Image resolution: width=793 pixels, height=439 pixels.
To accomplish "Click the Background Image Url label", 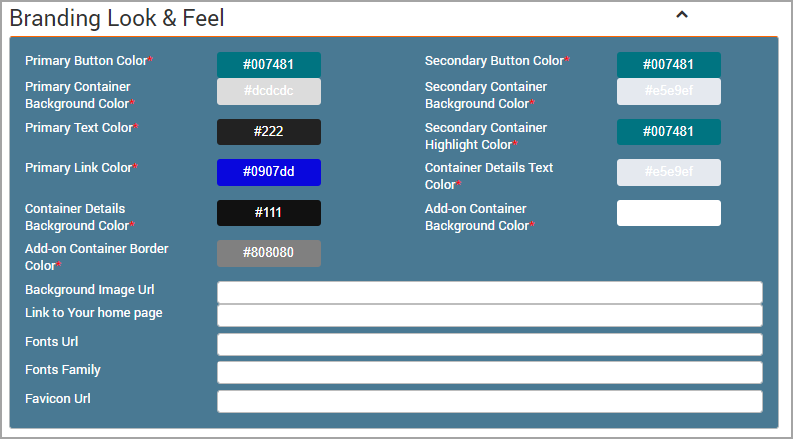I will (90, 290).
